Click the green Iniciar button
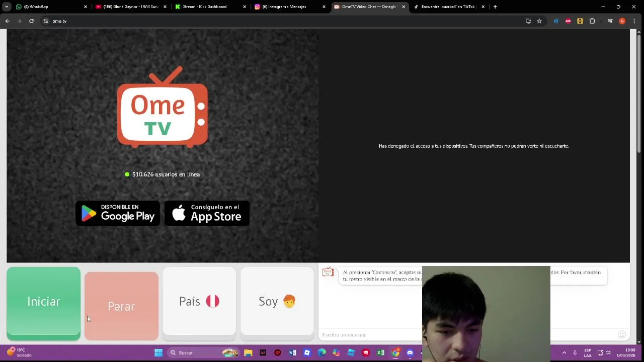The image size is (644, 362). (43, 302)
